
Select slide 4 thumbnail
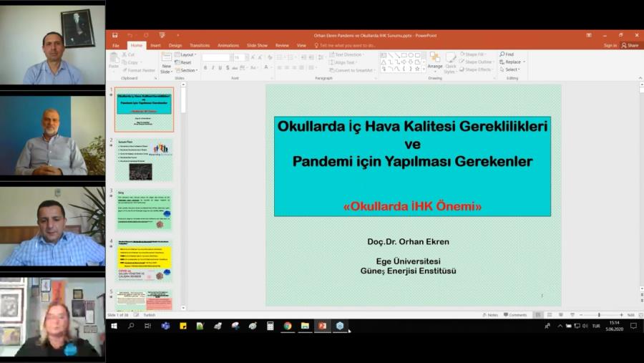click(144, 261)
